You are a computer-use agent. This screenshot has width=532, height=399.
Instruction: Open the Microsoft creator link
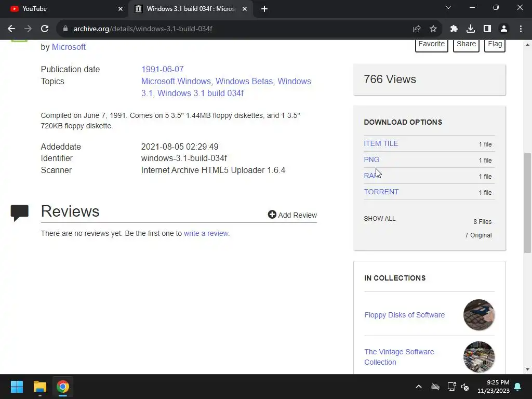point(69,47)
